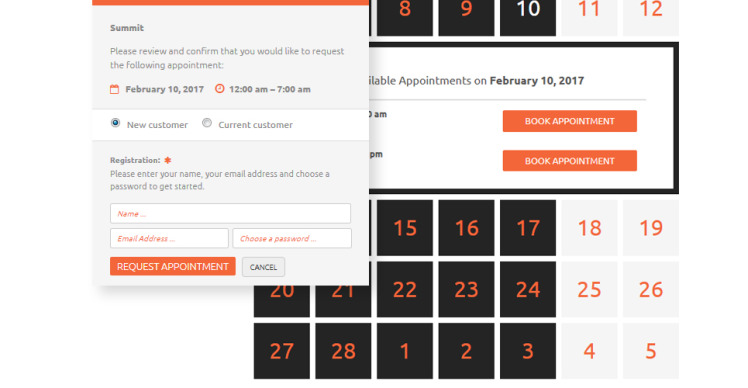This screenshot has width=748, height=388.
Task: Choose day 28 in the calendar
Action: [343, 351]
